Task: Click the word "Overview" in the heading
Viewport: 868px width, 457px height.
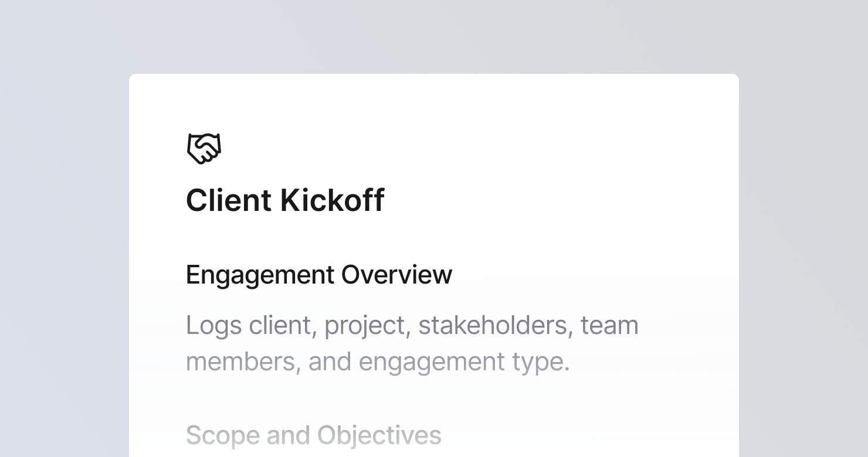Action: click(x=397, y=275)
